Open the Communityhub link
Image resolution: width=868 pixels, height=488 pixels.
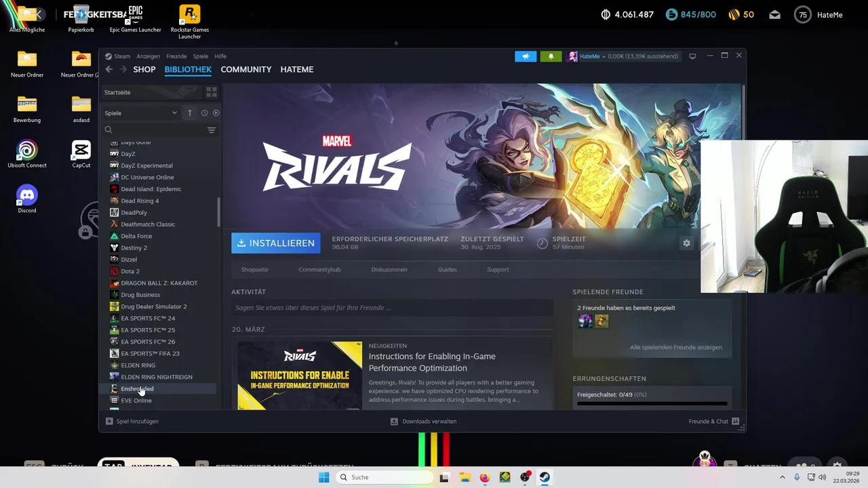tap(319, 269)
